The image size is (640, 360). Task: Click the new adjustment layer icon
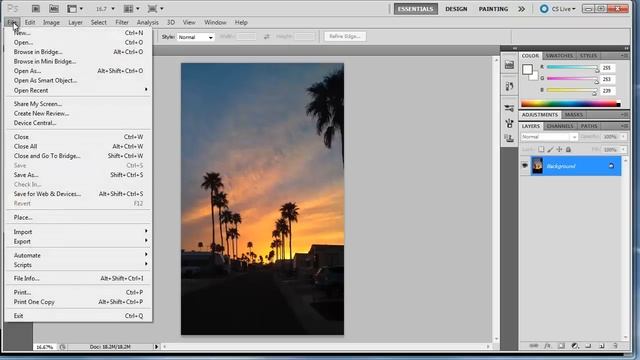(575, 346)
